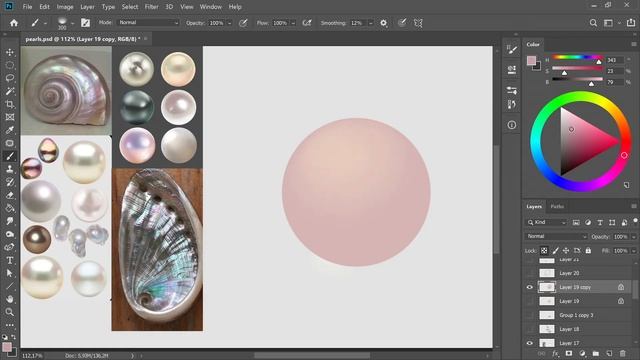Toggle pressure for opacity

point(243,23)
